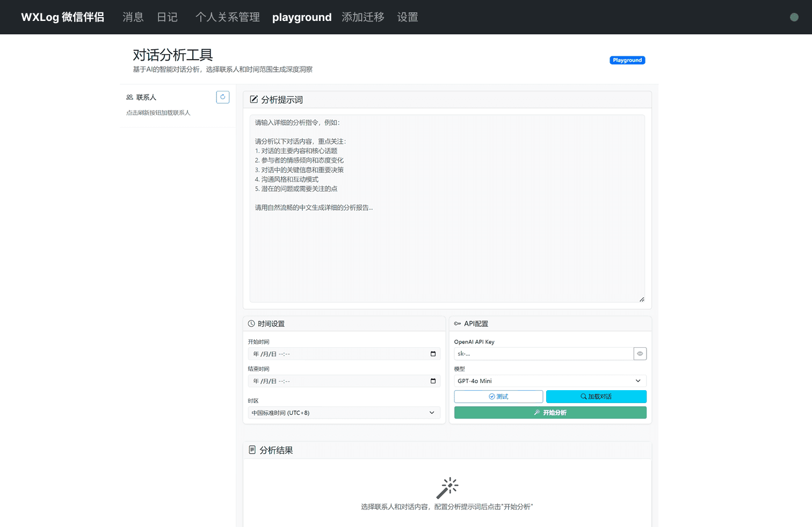Open the 时区 timezone dropdown
The width and height of the screenshot is (812, 527).
[x=344, y=413]
